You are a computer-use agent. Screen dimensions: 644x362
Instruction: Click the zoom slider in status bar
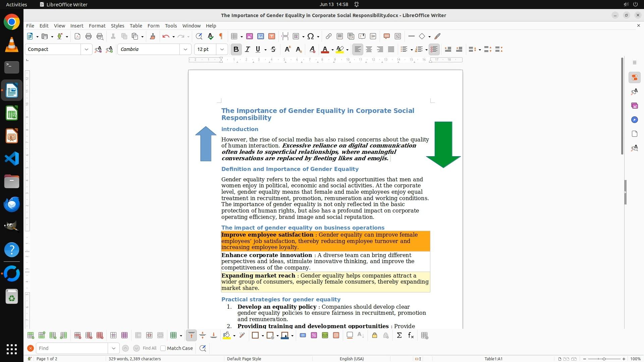[x=604, y=359]
